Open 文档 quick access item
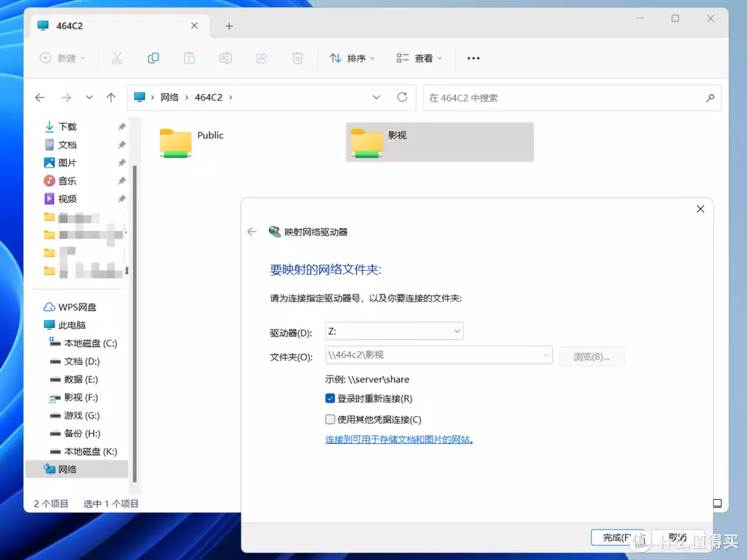The height and width of the screenshot is (560, 747). coord(68,144)
